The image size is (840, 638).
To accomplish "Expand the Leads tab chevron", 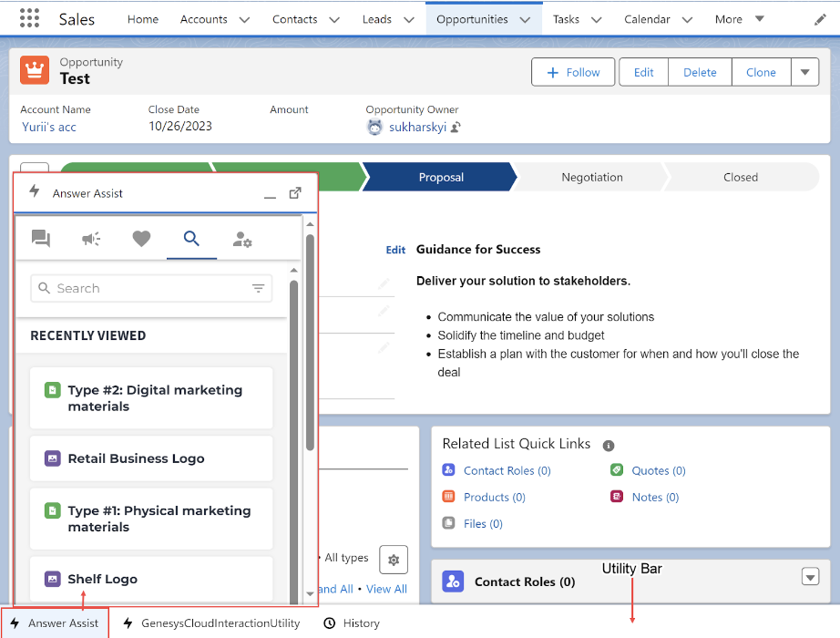I will 409,20.
